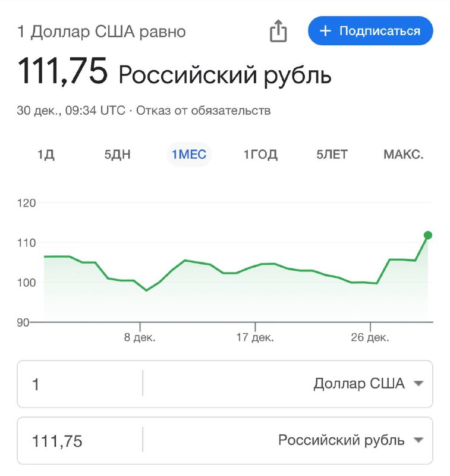This screenshot has width=450, height=476.
Task: Select Доллар США in the currency selector
Action: click(359, 383)
